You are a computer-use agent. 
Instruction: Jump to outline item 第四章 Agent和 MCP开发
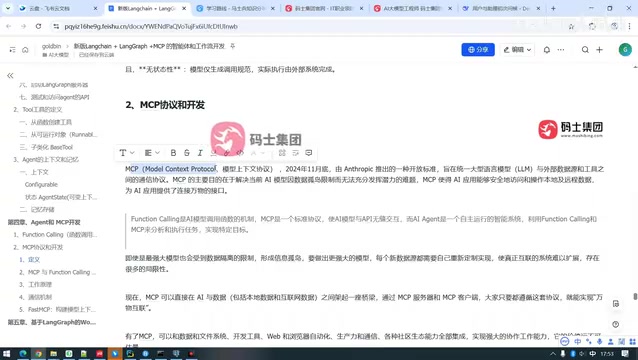click(44, 222)
